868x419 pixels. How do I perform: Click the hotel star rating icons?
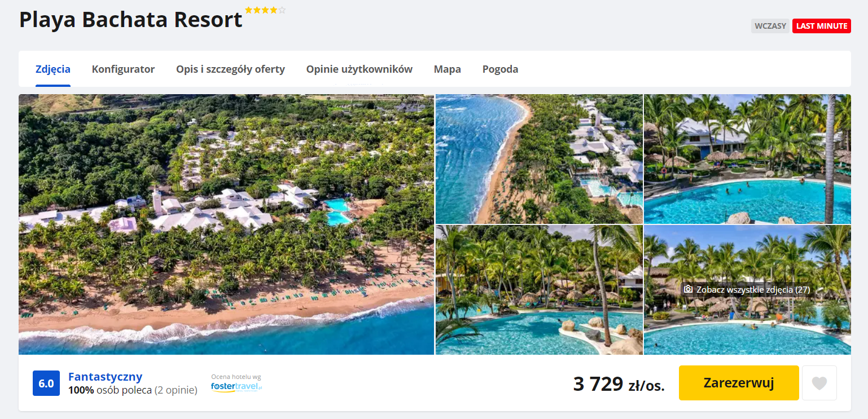pos(265,10)
